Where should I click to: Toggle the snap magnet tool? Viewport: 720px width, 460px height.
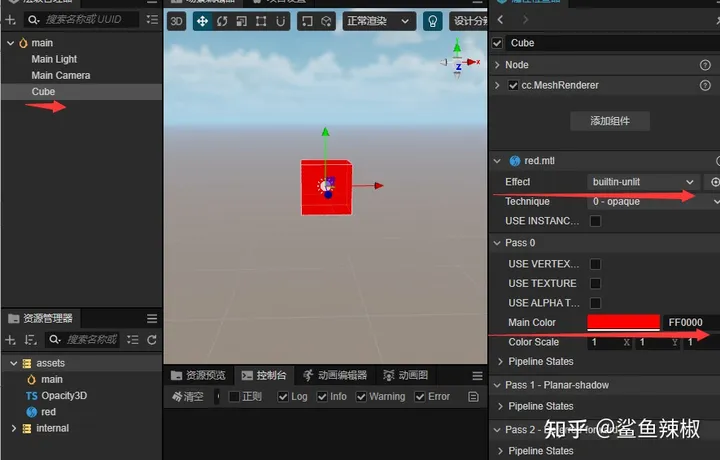coord(281,22)
